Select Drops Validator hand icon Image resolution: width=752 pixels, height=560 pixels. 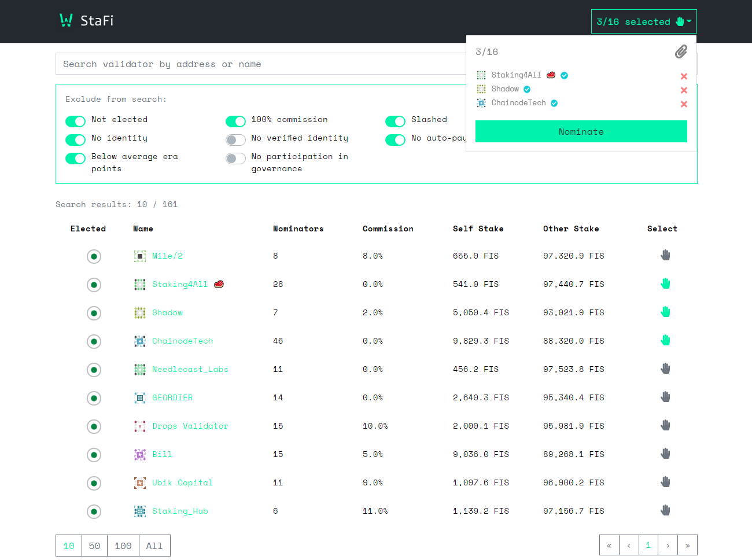click(665, 425)
